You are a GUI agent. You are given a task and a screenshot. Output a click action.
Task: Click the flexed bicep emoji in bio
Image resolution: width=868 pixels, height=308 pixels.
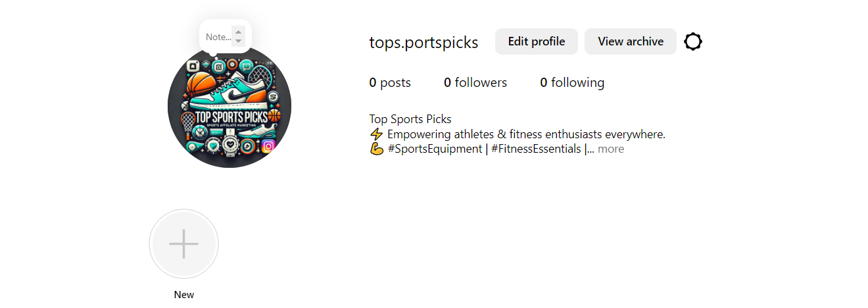(x=377, y=149)
